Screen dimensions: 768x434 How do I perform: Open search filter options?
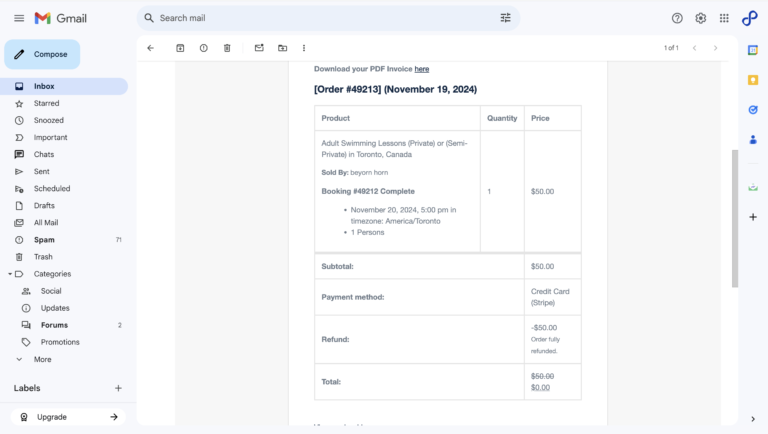point(505,18)
